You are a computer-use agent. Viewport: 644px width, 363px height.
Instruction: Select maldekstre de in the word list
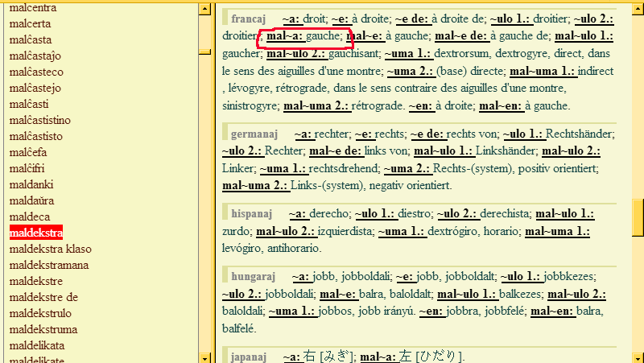pos(43,297)
